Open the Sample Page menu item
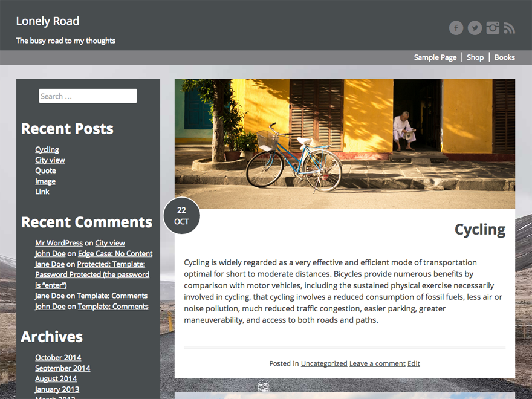Viewport: 532px width, 399px height. point(435,57)
